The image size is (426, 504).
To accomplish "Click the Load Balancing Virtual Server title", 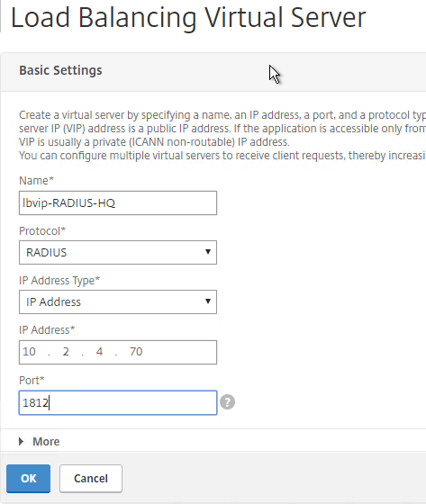I will 188,18.
